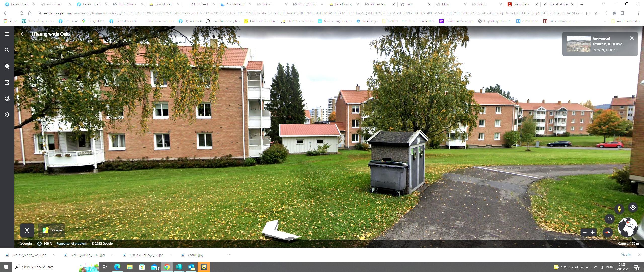Zoom out with the minus button
The image size is (644, 272).
pos(585,232)
